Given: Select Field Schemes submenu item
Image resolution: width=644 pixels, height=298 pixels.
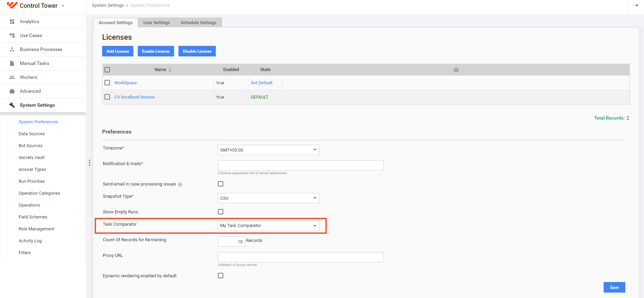Looking at the screenshot, I should point(33,217).
